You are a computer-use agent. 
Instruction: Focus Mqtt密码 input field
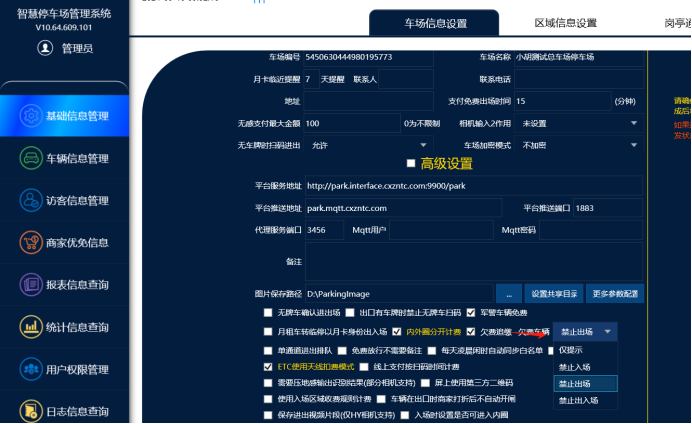591,230
